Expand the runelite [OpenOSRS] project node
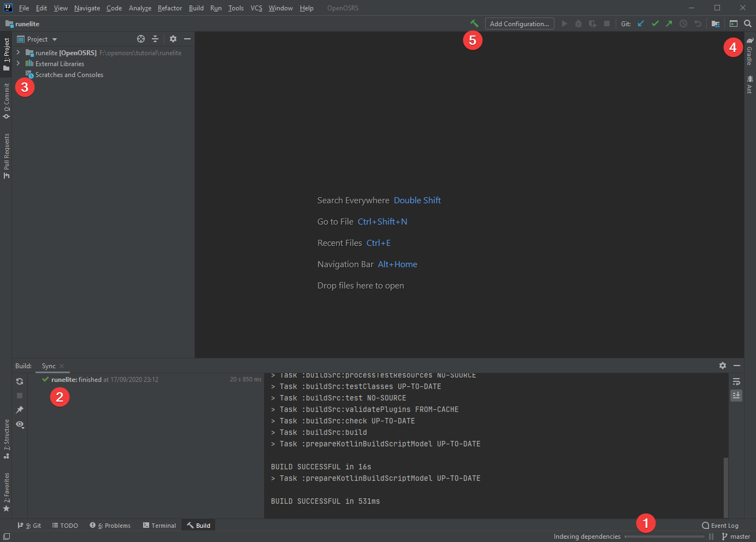This screenshot has width=756, height=542. (x=19, y=52)
